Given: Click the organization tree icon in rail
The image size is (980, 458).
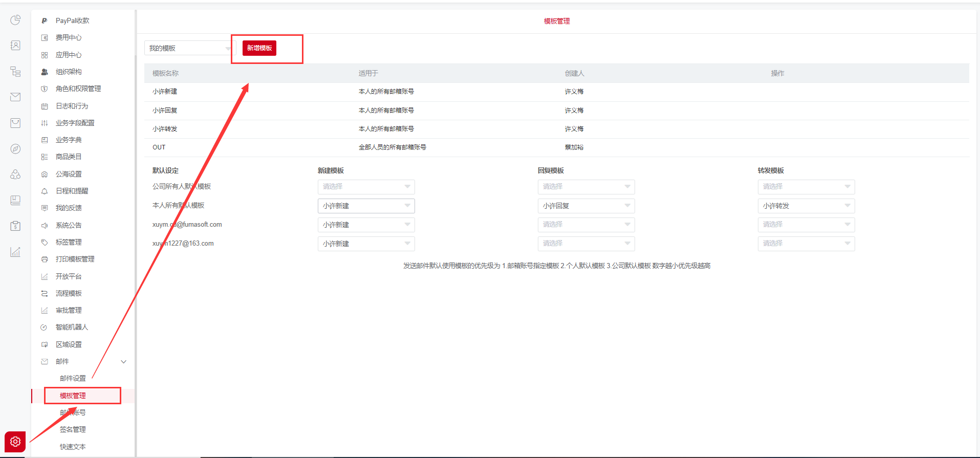Looking at the screenshot, I should point(15,72).
